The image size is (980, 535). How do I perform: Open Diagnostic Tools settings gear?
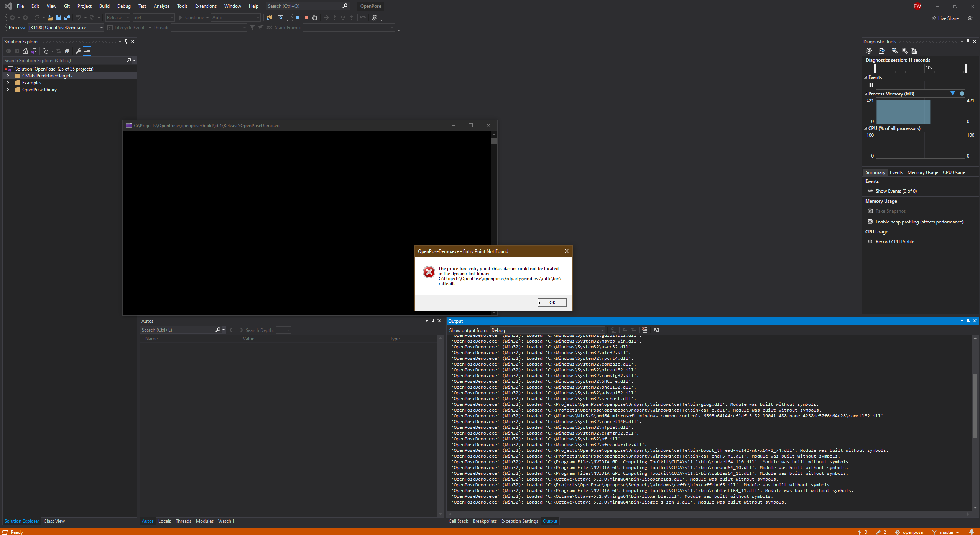click(869, 51)
